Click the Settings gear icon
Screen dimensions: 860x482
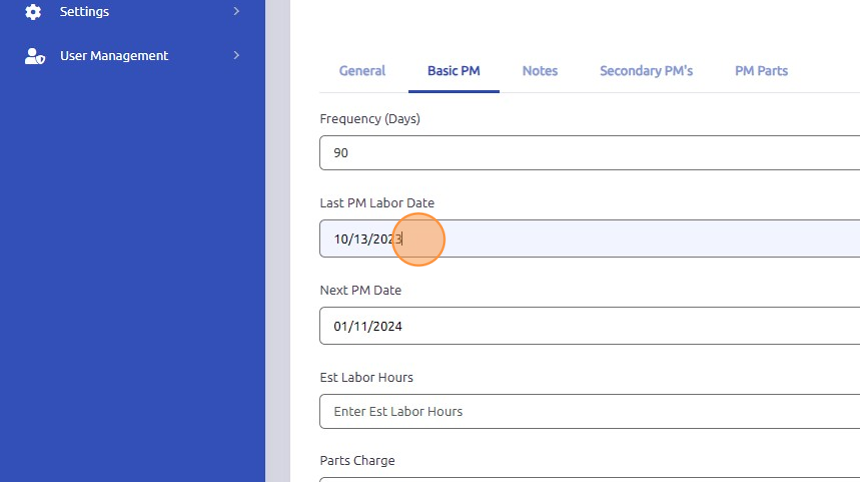pyautogui.click(x=33, y=12)
